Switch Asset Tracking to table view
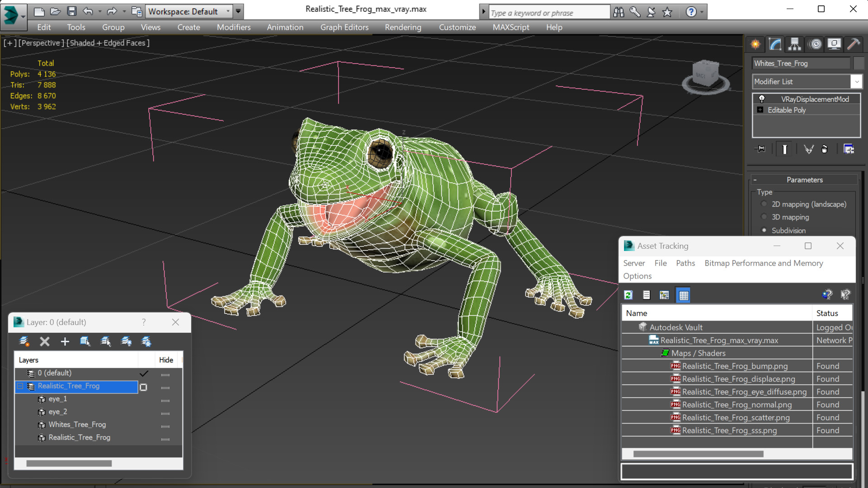This screenshot has height=488, width=868. [x=683, y=295]
